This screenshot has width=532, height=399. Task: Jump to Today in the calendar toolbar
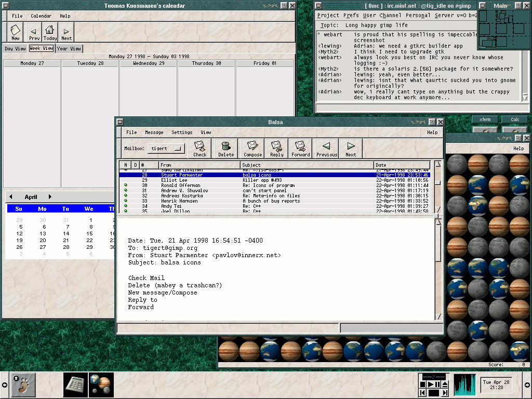pos(50,32)
